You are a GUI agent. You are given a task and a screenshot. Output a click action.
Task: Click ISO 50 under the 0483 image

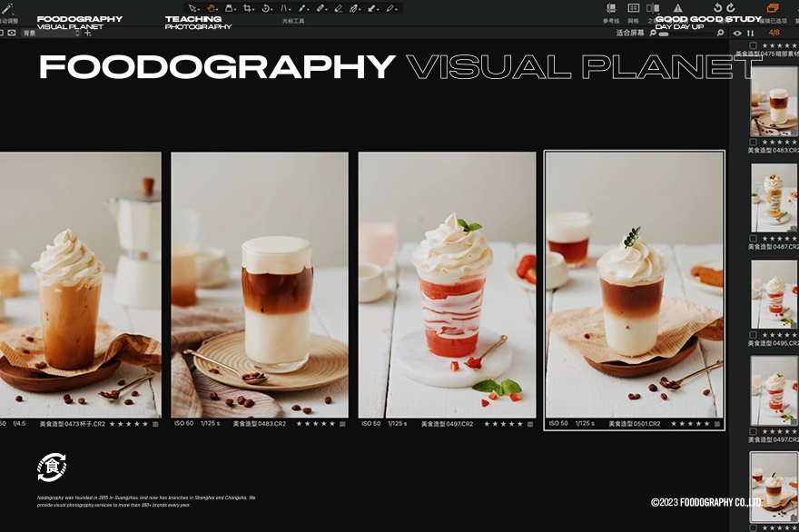tap(184, 423)
